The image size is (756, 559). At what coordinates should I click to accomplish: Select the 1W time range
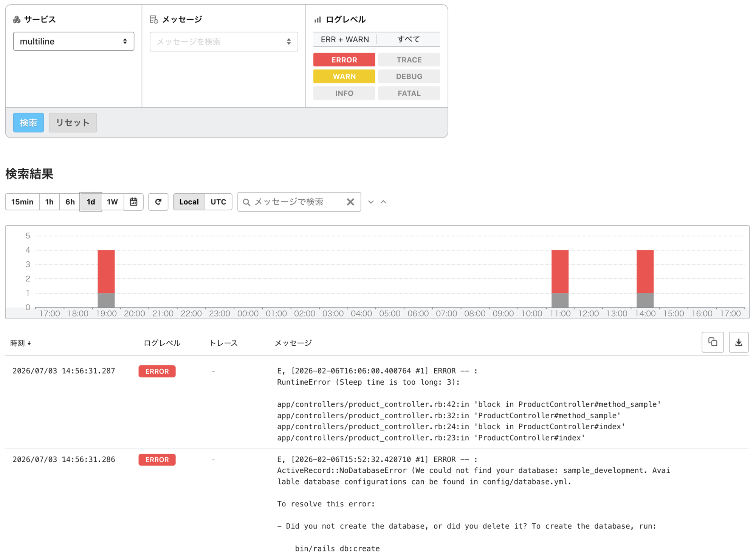(112, 202)
